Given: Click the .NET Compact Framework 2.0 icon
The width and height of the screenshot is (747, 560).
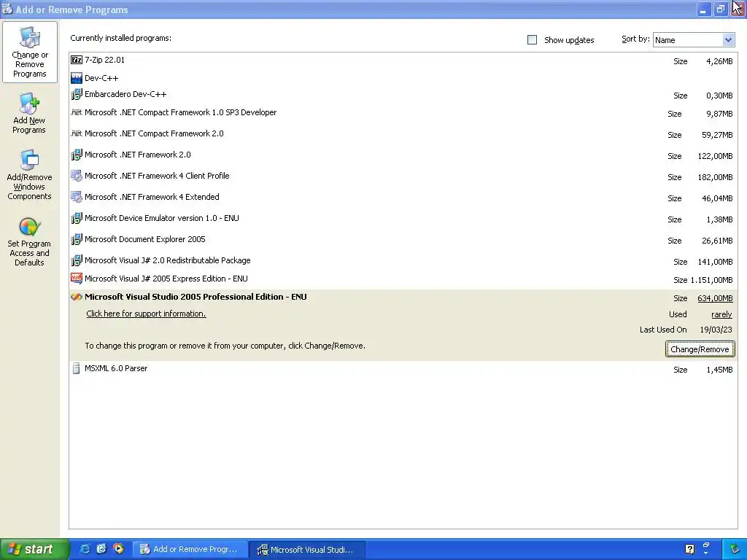Looking at the screenshot, I should [x=76, y=134].
